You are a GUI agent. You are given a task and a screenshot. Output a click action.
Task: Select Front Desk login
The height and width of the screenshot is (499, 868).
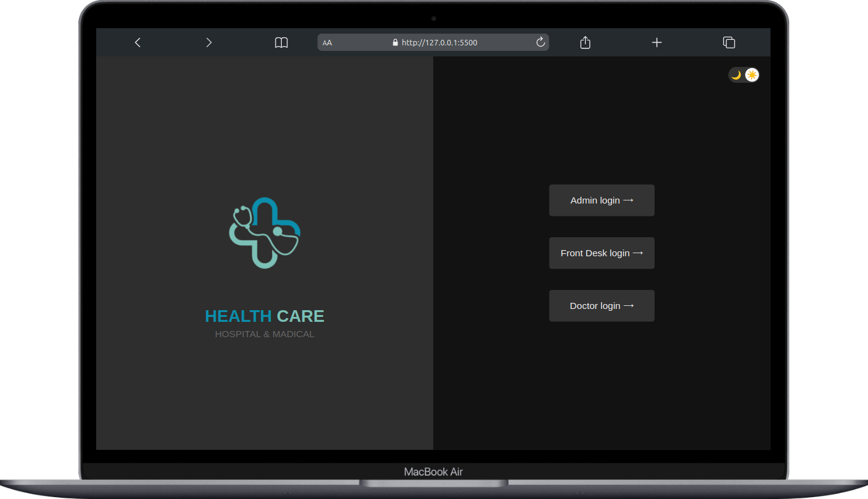coord(602,253)
